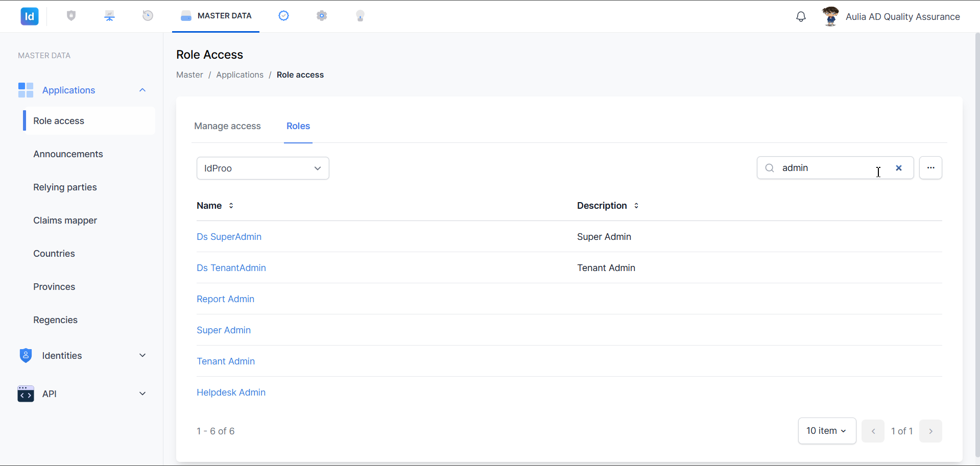Open the shield icon in top navigation

[x=71, y=16]
